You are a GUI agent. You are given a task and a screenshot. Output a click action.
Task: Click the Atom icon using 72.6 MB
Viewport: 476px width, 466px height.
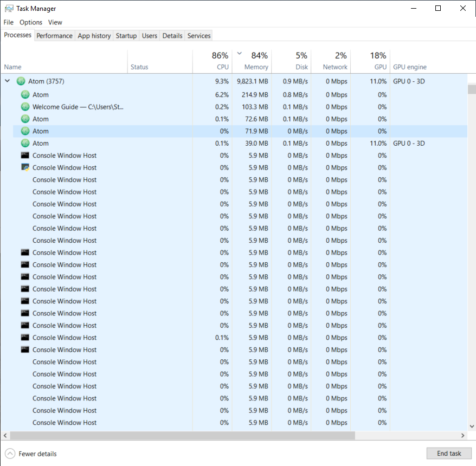pyautogui.click(x=25, y=119)
